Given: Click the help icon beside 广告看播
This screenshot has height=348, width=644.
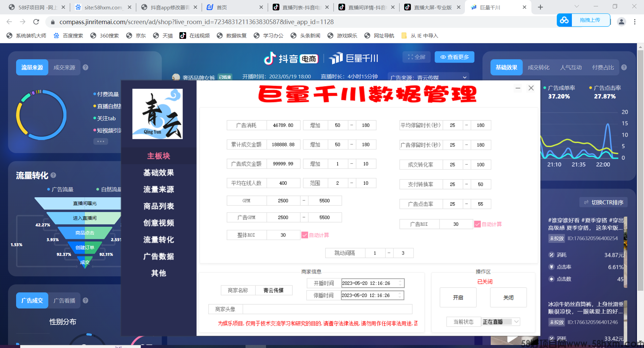Looking at the screenshot, I should [86, 300].
